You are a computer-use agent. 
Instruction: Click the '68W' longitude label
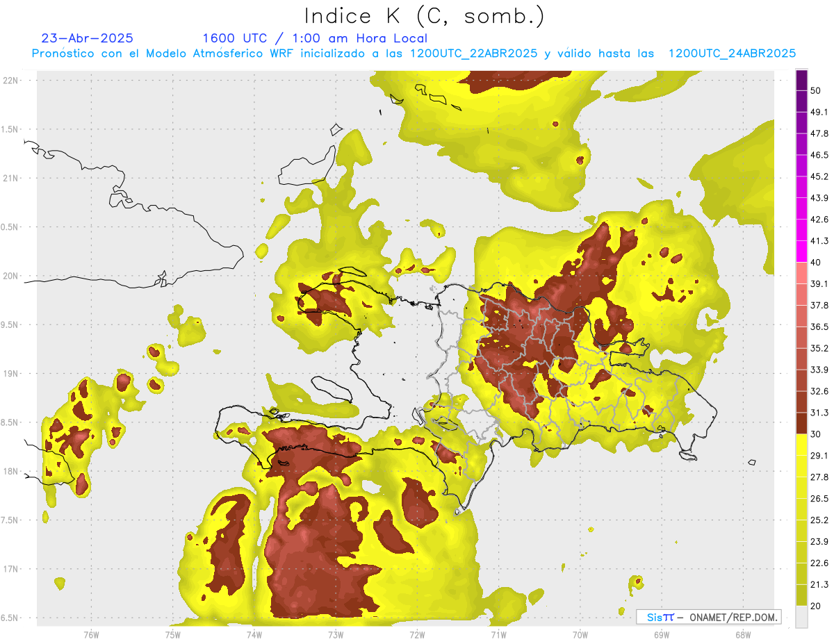[x=743, y=634]
